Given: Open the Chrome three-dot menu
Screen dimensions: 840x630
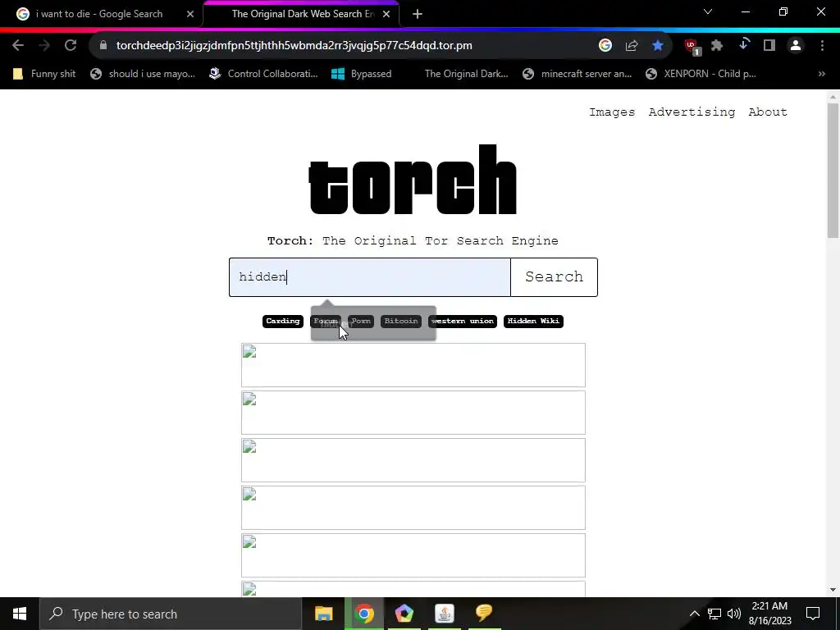Looking at the screenshot, I should click(x=822, y=46).
